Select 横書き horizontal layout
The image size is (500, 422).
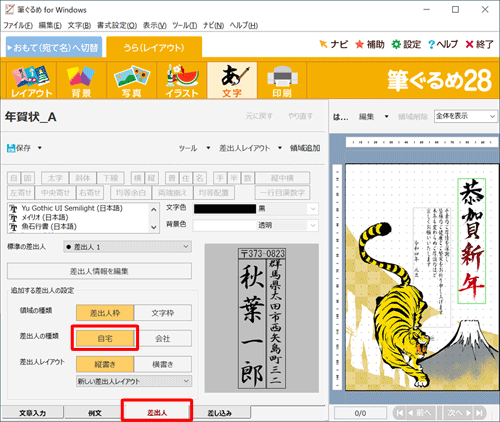[163, 364]
